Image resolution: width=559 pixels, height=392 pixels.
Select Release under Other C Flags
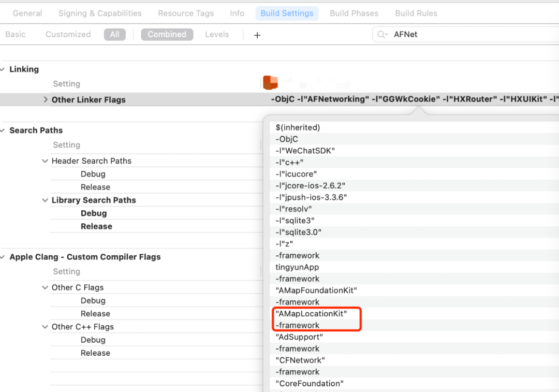[x=95, y=314]
